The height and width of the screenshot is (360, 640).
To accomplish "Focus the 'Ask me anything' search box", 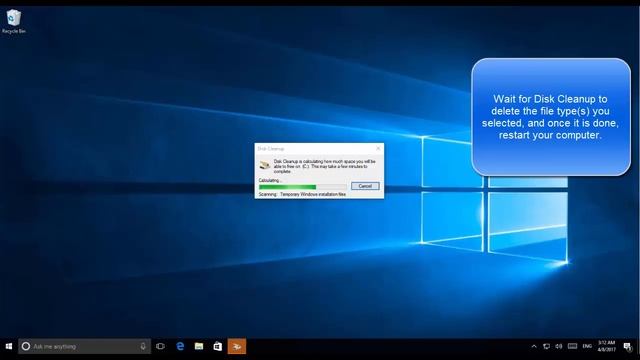I will 84,347.
